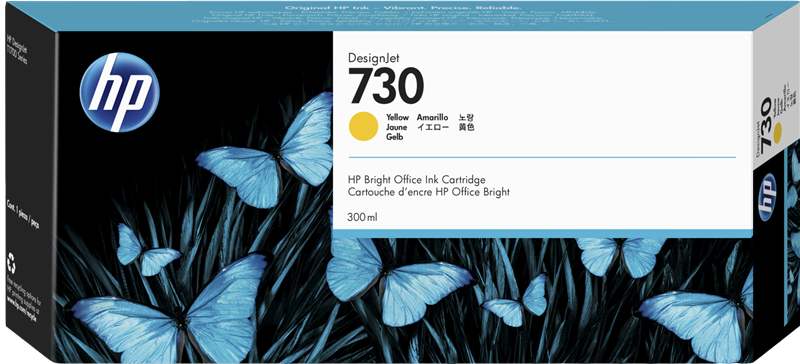Click Cartouche d'encre HP Office Bright text
The height and width of the screenshot is (364, 800).
pyautogui.click(x=429, y=192)
